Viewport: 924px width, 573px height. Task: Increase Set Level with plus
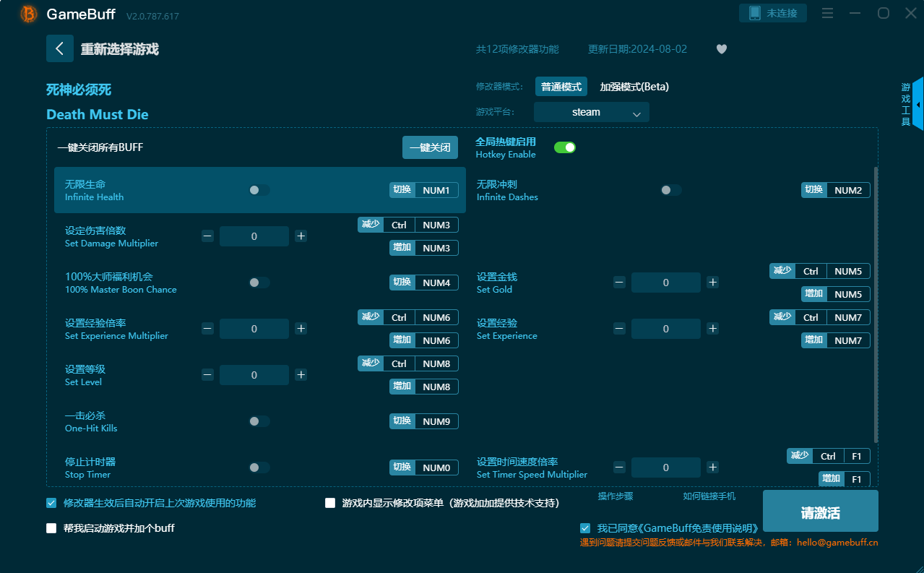(x=301, y=375)
